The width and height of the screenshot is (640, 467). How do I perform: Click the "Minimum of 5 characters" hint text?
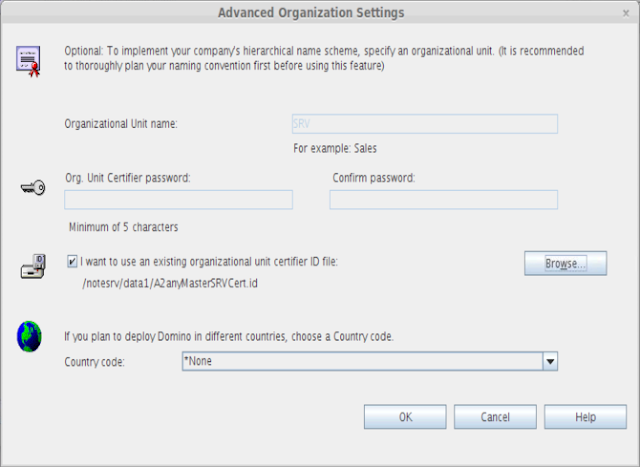pyautogui.click(x=124, y=227)
